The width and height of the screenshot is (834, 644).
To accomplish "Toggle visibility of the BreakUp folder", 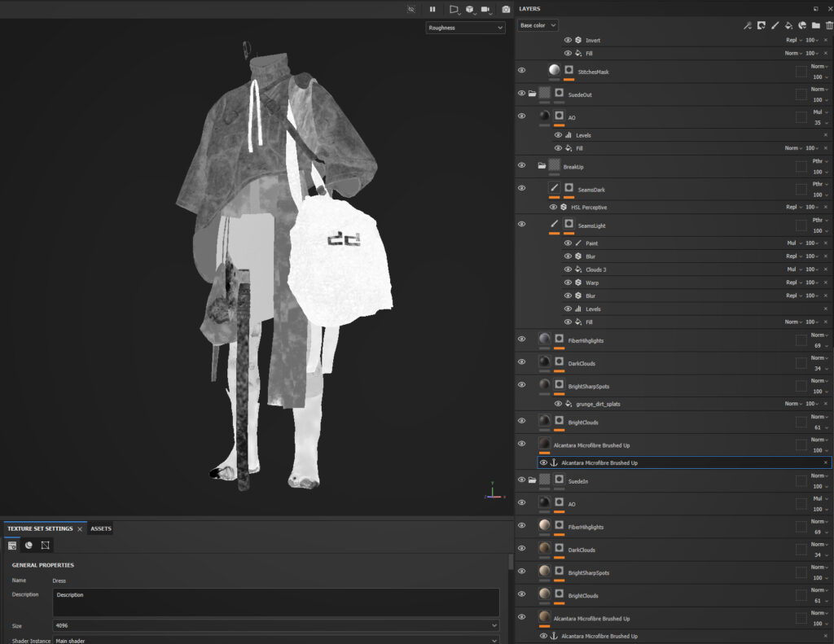I will click(521, 165).
